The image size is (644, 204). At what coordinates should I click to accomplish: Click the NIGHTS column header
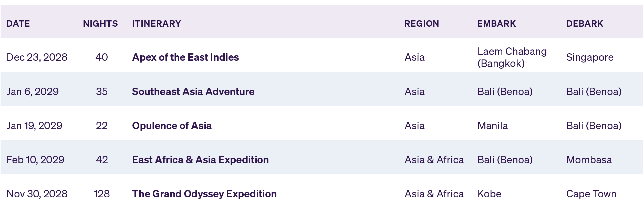100,24
